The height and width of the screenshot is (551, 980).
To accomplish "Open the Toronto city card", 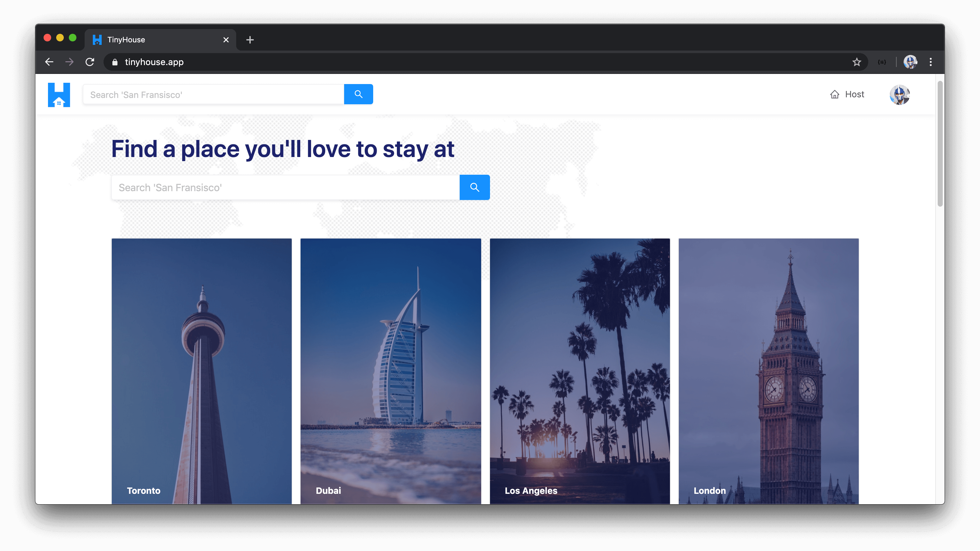I will 202,371.
